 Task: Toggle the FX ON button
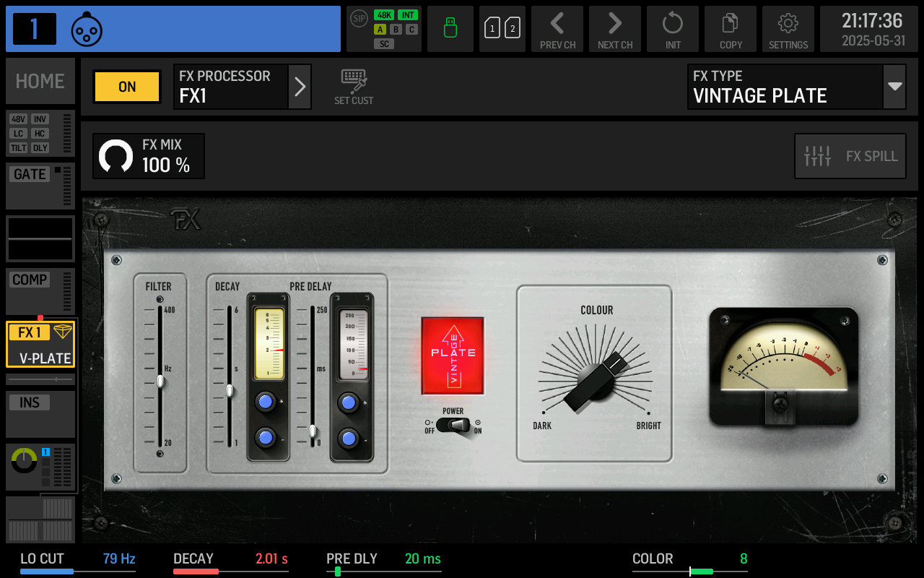point(127,87)
